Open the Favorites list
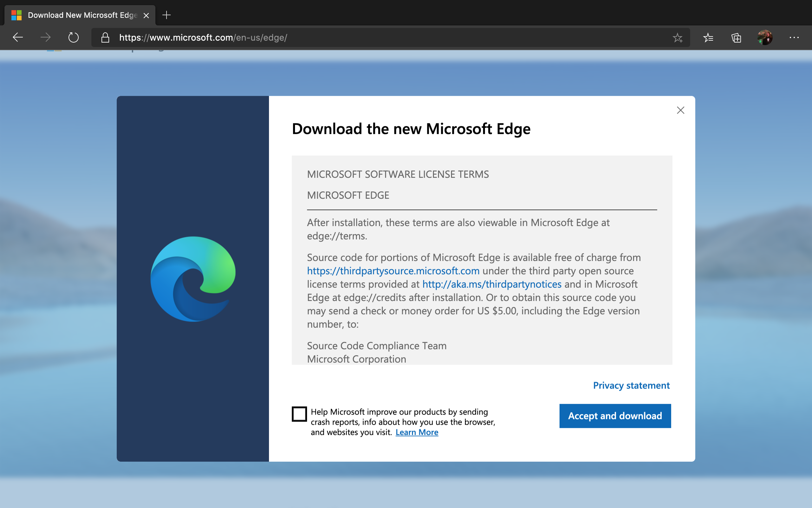 [x=708, y=38]
